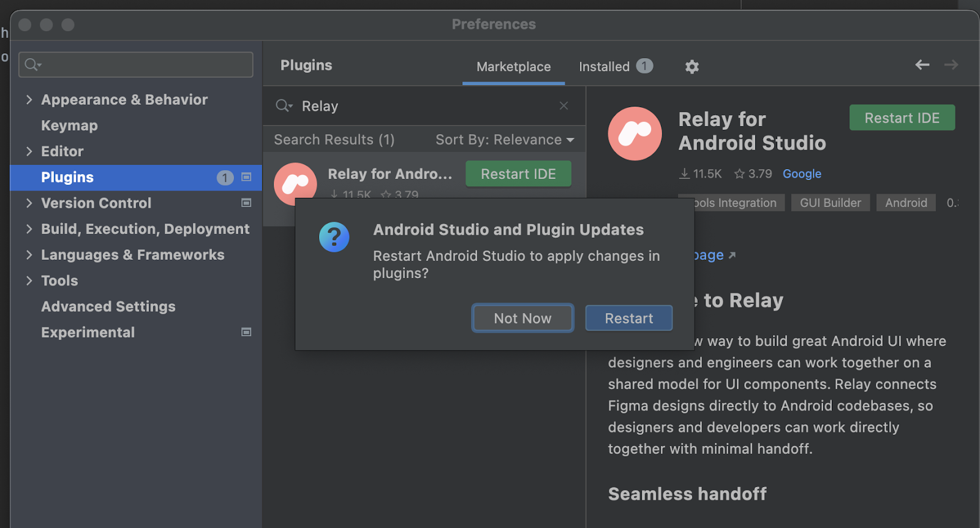Image resolution: width=980 pixels, height=528 pixels.
Task: Switch to the Marketplace tab
Action: [x=513, y=67]
